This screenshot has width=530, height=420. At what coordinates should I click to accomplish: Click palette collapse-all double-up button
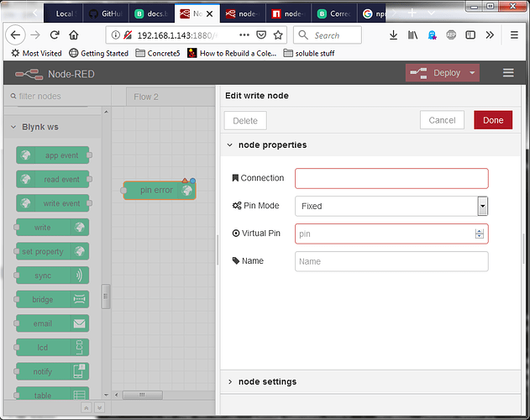[87, 408]
